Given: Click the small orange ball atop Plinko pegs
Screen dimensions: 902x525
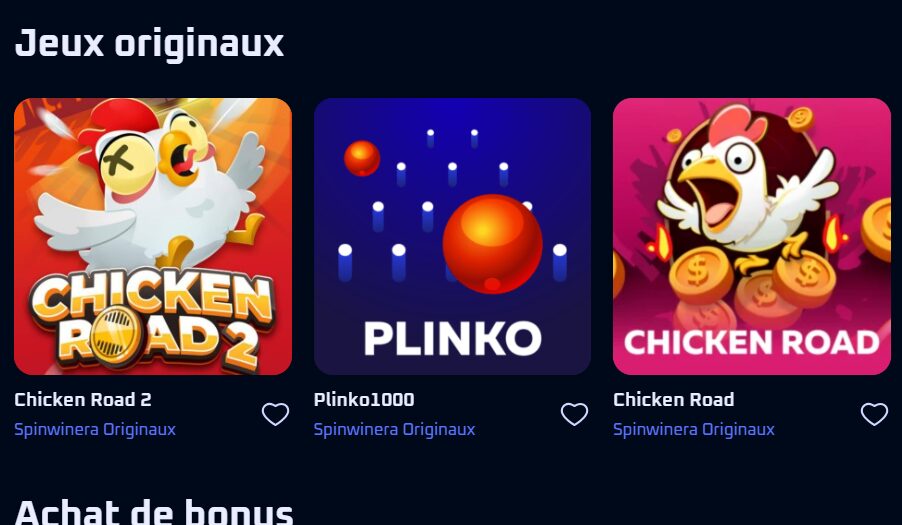Looking at the screenshot, I should [362, 158].
